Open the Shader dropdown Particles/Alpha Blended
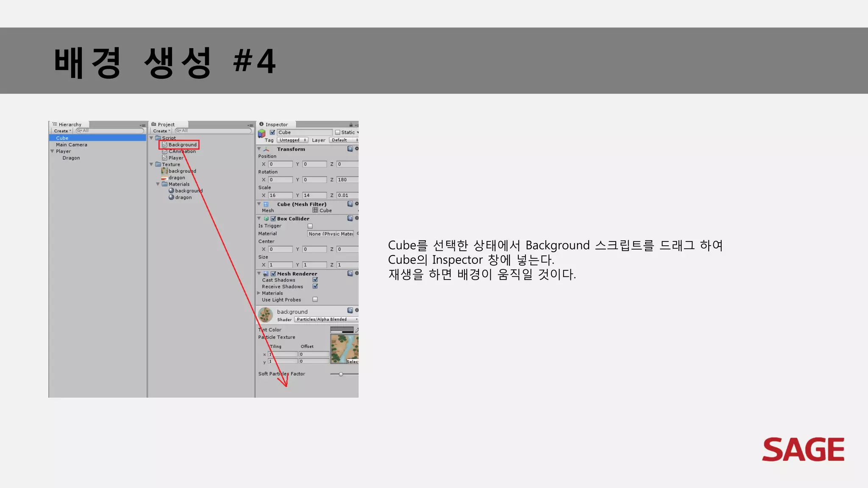The width and height of the screenshot is (868, 488). (x=326, y=319)
